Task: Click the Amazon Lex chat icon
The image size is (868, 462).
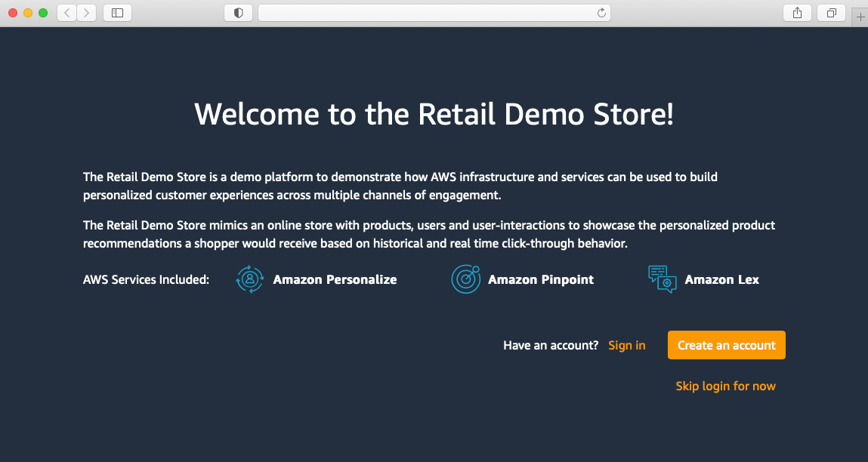Action: pos(662,279)
